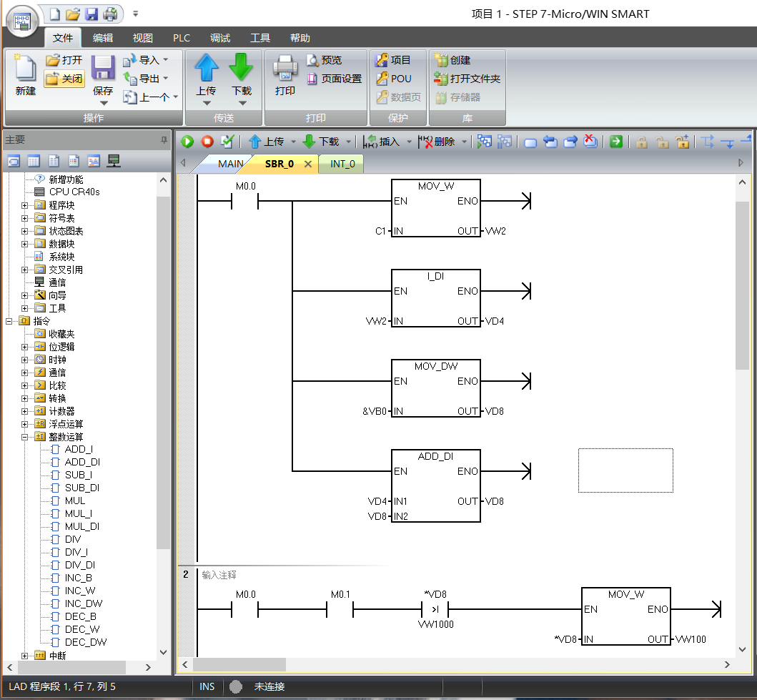This screenshot has height=700, width=757.
Task: Click the Print icon in the ribbon
Action: [x=285, y=68]
